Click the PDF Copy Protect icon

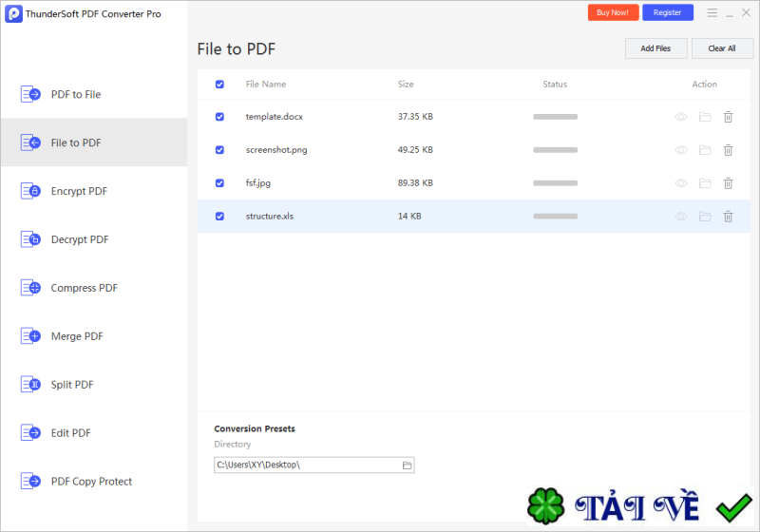click(x=30, y=481)
